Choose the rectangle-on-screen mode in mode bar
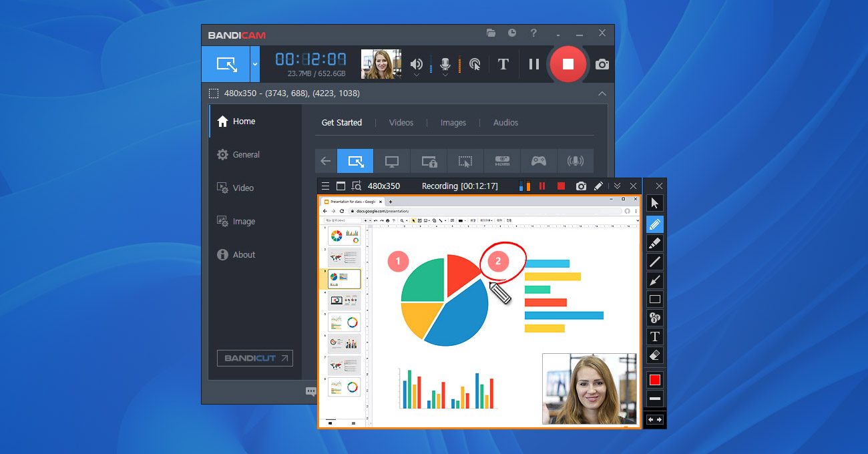 355,161
